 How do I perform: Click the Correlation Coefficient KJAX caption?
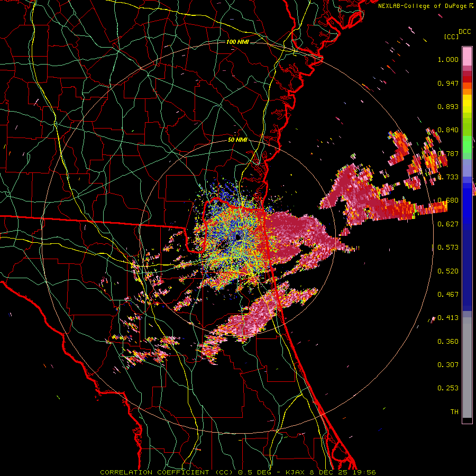click(x=238, y=472)
